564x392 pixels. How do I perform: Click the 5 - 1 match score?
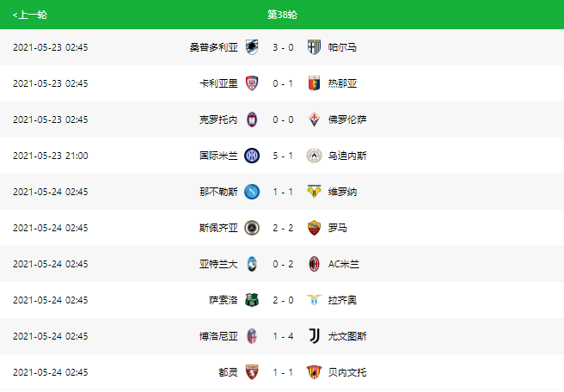click(283, 156)
